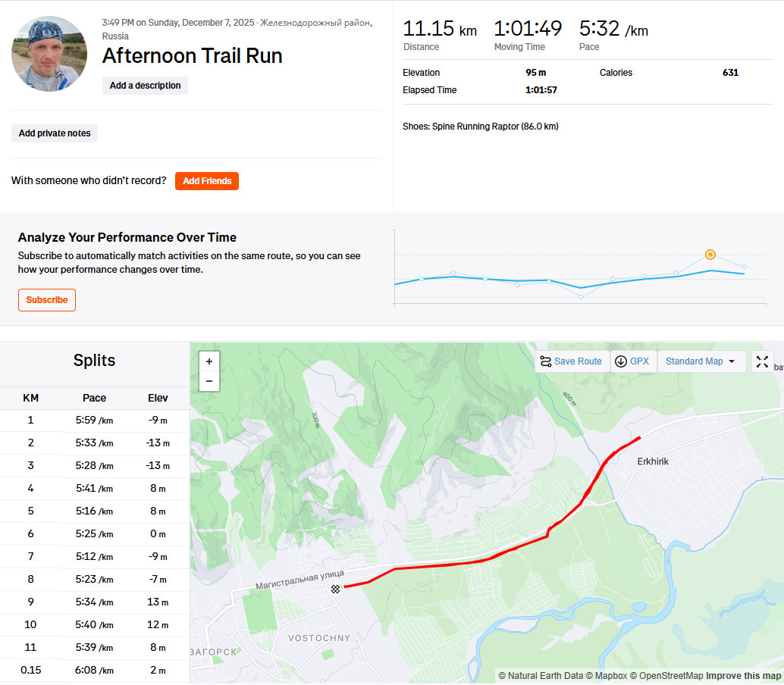Select kilometer 5 split row

95,511
